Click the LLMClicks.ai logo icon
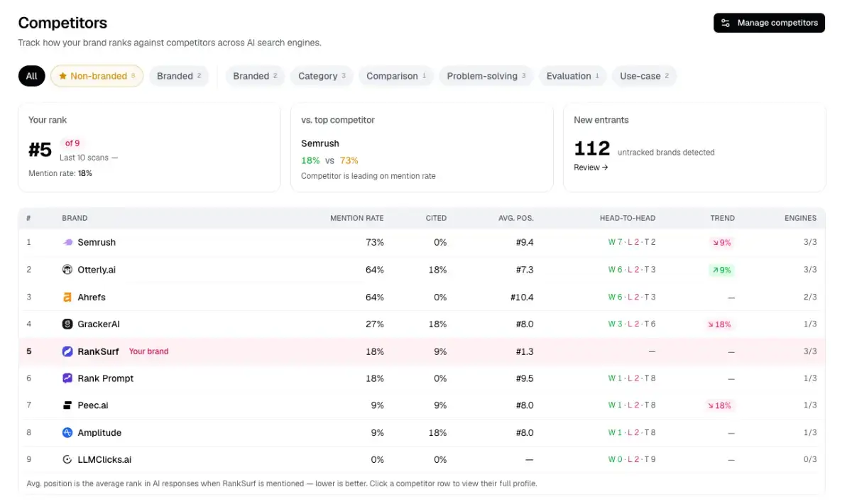852x504 pixels. 67,459
